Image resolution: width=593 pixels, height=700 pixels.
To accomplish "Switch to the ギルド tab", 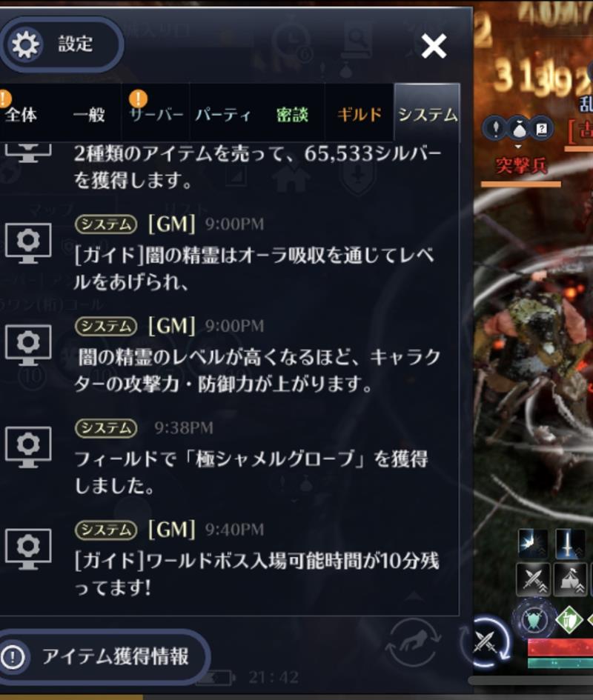I will [x=360, y=115].
